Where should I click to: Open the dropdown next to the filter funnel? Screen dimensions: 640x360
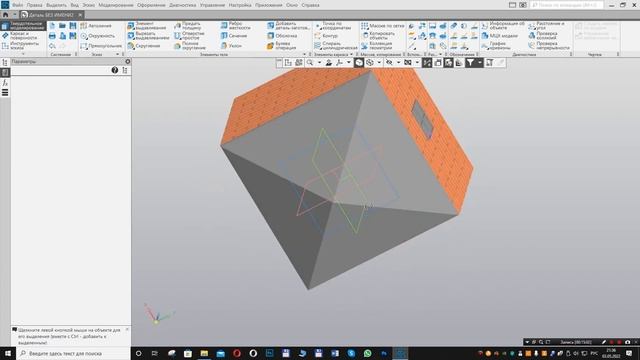(x=480, y=62)
